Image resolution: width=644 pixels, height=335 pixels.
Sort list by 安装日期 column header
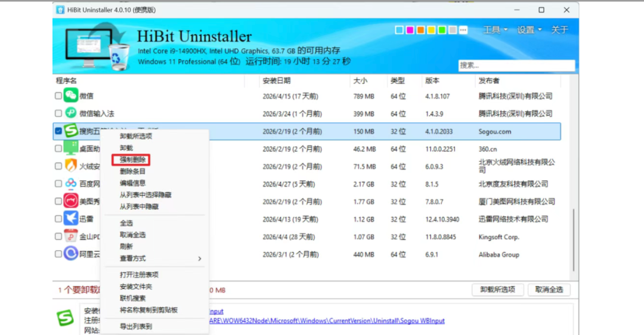[277, 80]
